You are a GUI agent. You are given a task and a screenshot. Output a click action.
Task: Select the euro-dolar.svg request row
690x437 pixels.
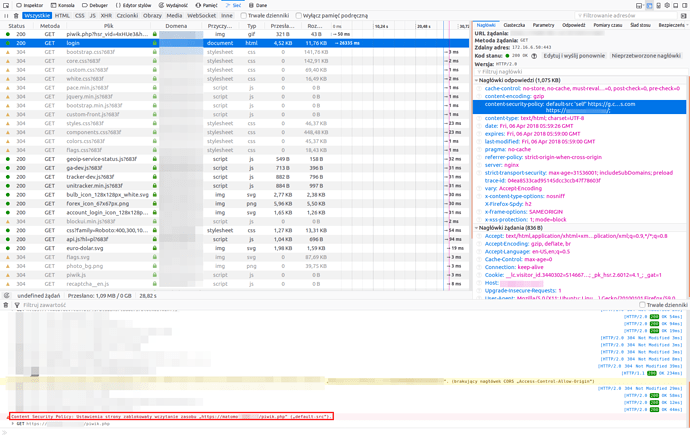click(x=235, y=248)
